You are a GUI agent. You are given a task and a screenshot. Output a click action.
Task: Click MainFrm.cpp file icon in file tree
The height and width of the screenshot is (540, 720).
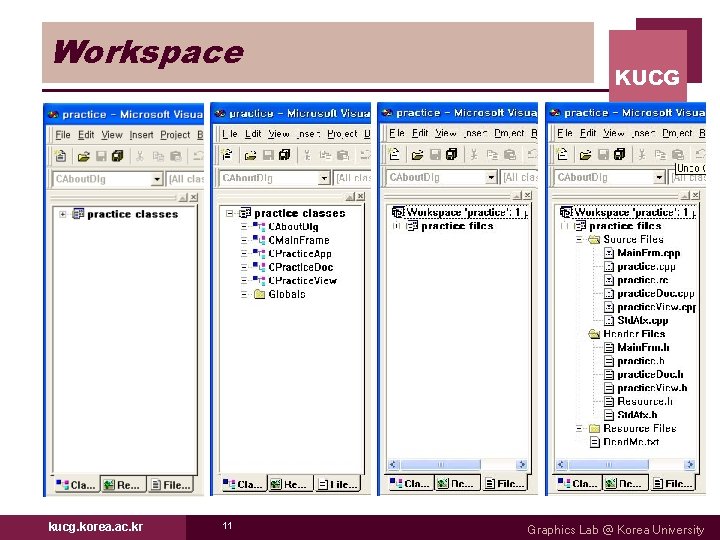tap(609, 253)
